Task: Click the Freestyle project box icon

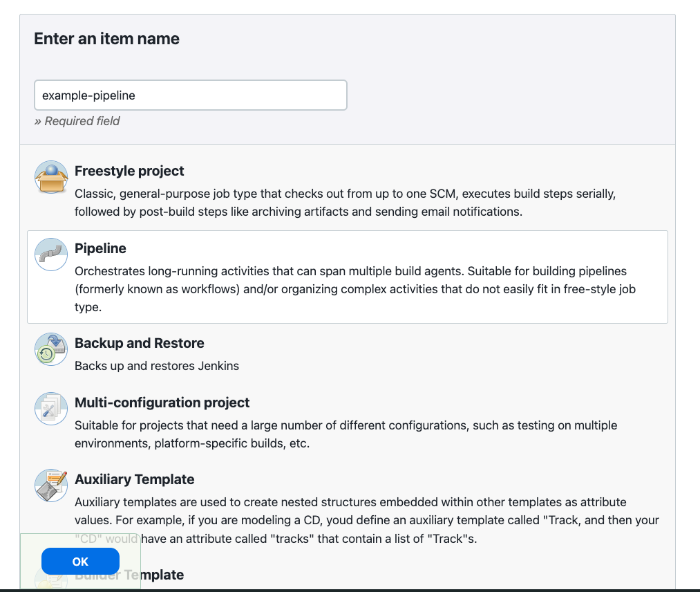Action: pyautogui.click(x=51, y=177)
